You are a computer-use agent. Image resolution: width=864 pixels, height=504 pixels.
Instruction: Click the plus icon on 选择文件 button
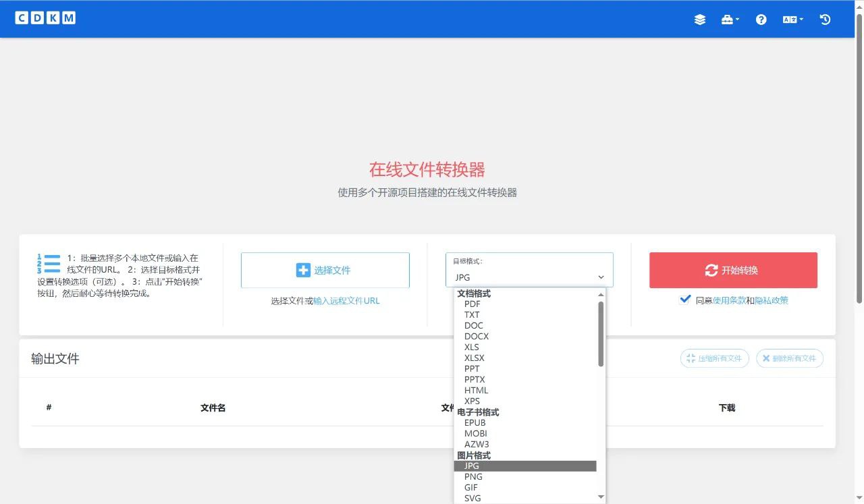(304, 270)
